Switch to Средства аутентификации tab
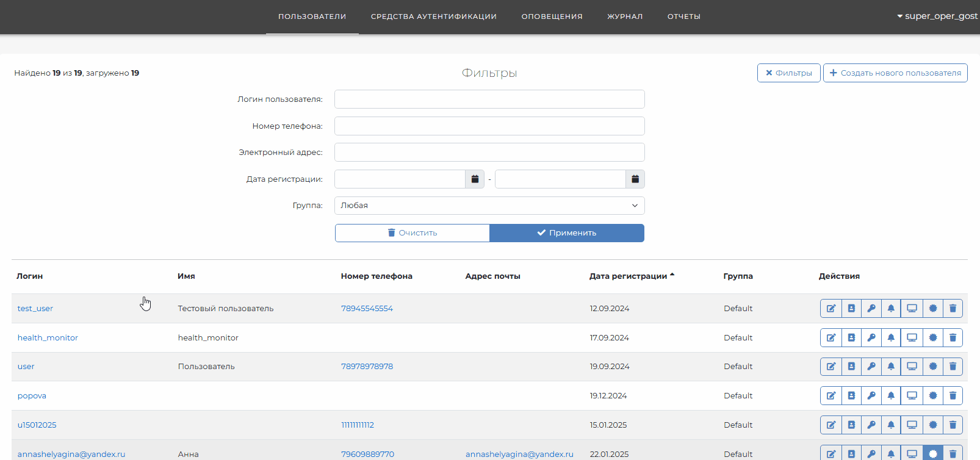The image size is (980, 460). (433, 16)
